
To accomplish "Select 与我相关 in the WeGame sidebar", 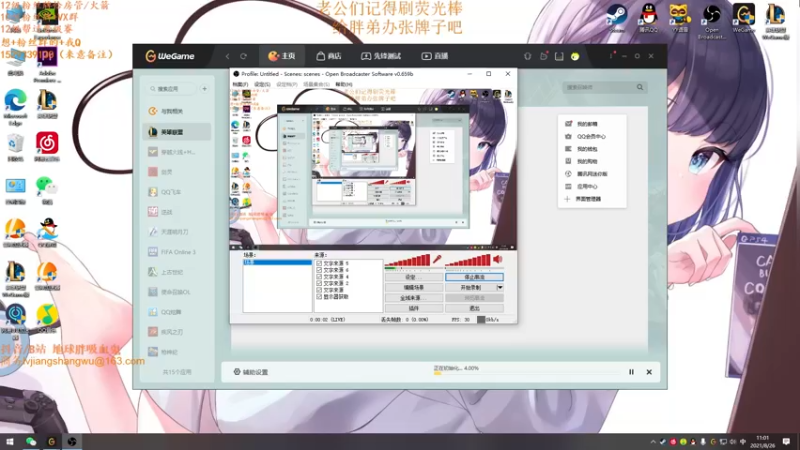I will click(177, 111).
